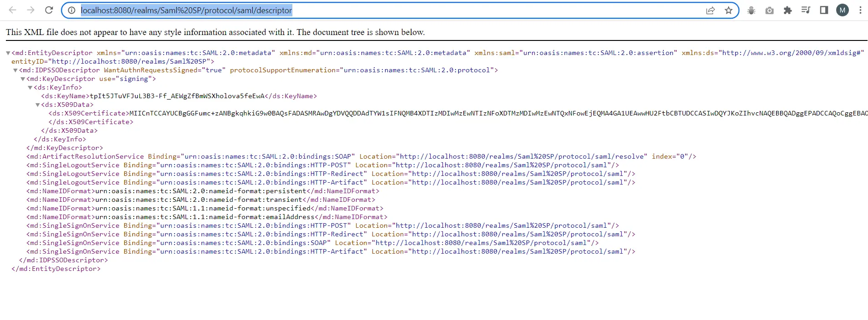The width and height of the screenshot is (868, 320).
Task: Collapse the md:KeyDescriptor node
Action: point(23,79)
